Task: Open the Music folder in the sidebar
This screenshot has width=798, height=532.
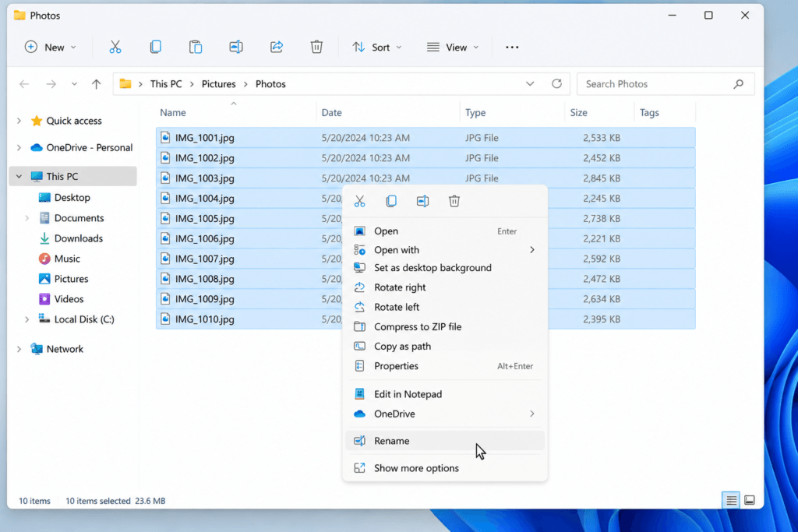Action: (x=67, y=259)
